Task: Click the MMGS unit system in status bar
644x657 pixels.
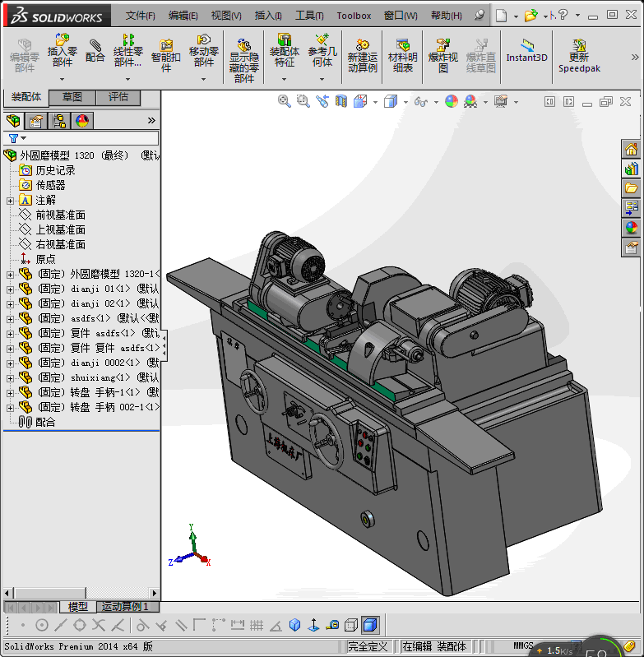Action: [x=523, y=645]
